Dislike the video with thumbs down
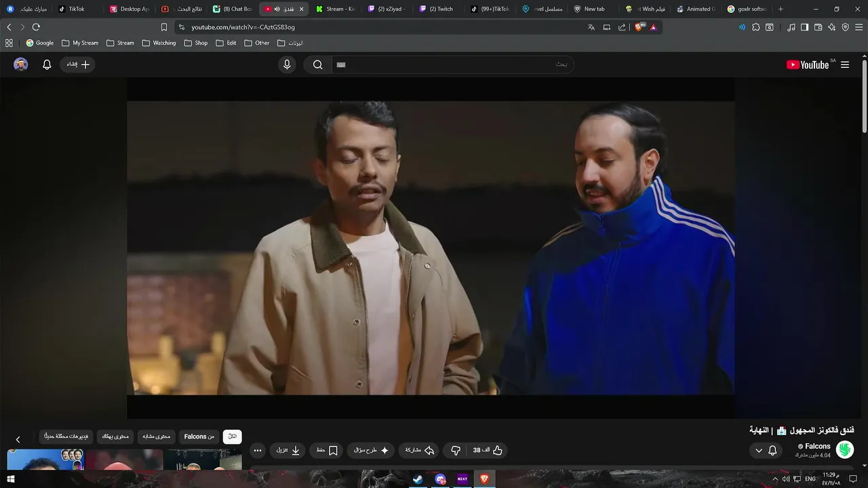The image size is (868, 488). pyautogui.click(x=456, y=450)
